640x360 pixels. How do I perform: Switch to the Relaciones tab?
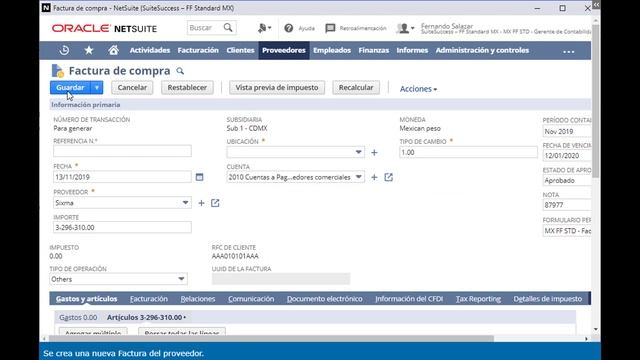coord(198,299)
